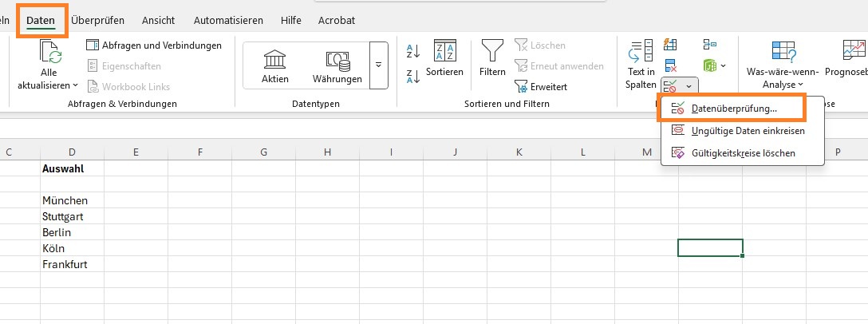Image resolution: width=868 pixels, height=324 pixels.
Task: Choose Datenüberprüfung... from the menu
Action: [x=733, y=109]
